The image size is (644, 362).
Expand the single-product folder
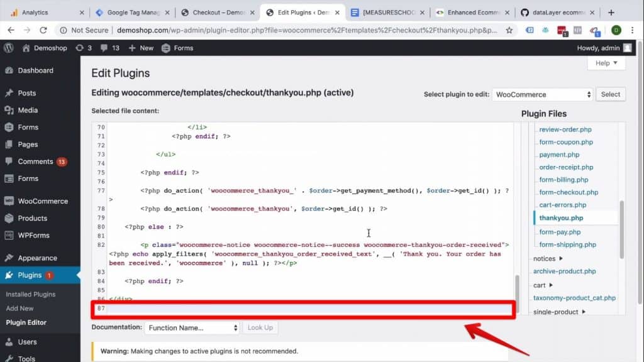pyautogui.click(x=559, y=312)
